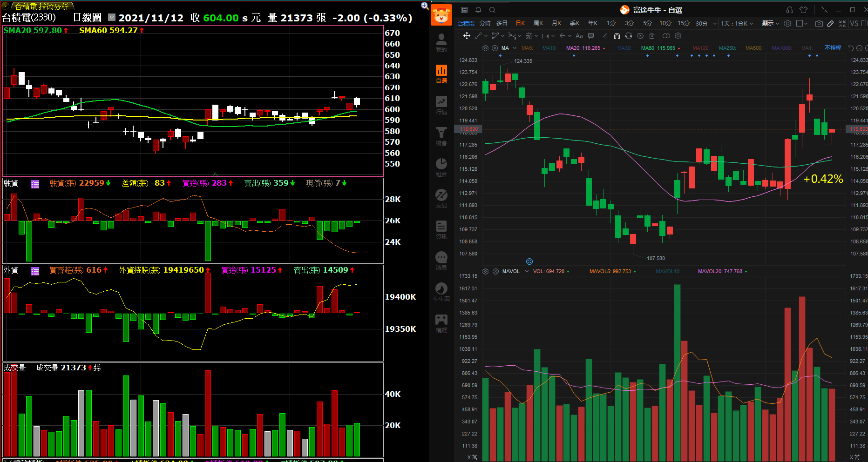Click 不複權 adjustment link
868x462 pixels.
(x=833, y=48)
